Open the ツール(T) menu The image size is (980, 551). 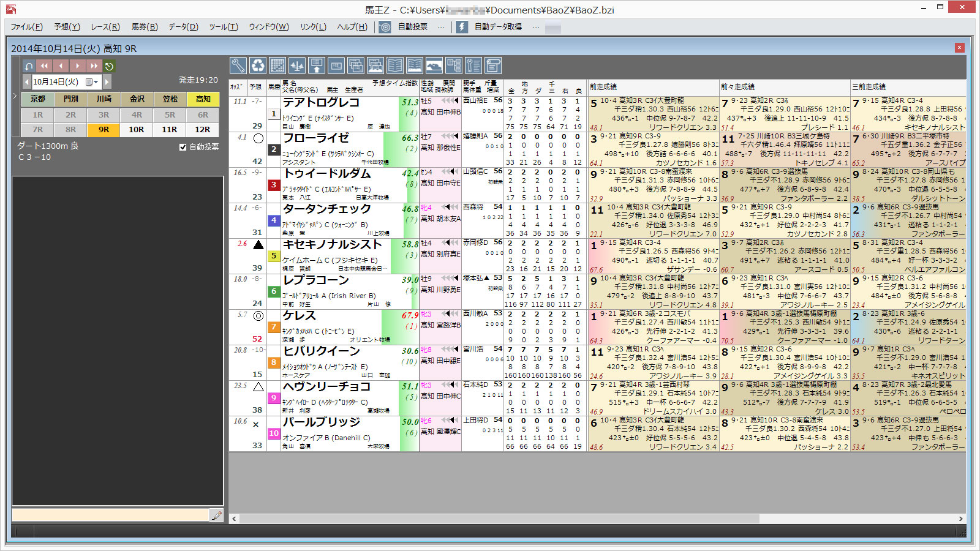(223, 27)
